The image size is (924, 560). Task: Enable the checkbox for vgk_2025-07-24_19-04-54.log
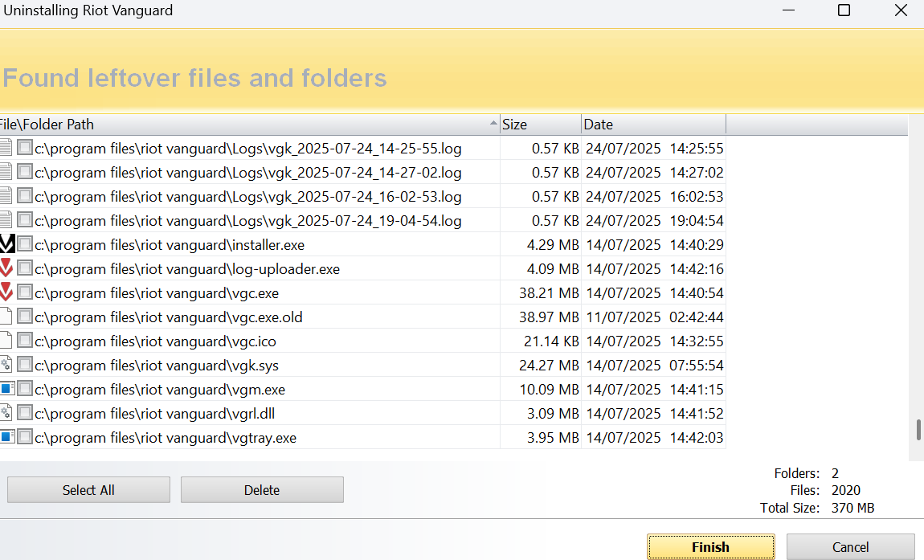point(25,220)
